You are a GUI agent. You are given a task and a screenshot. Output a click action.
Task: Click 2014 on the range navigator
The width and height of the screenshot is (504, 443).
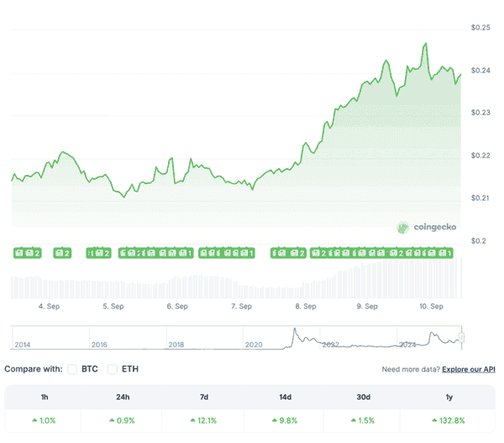(x=22, y=345)
